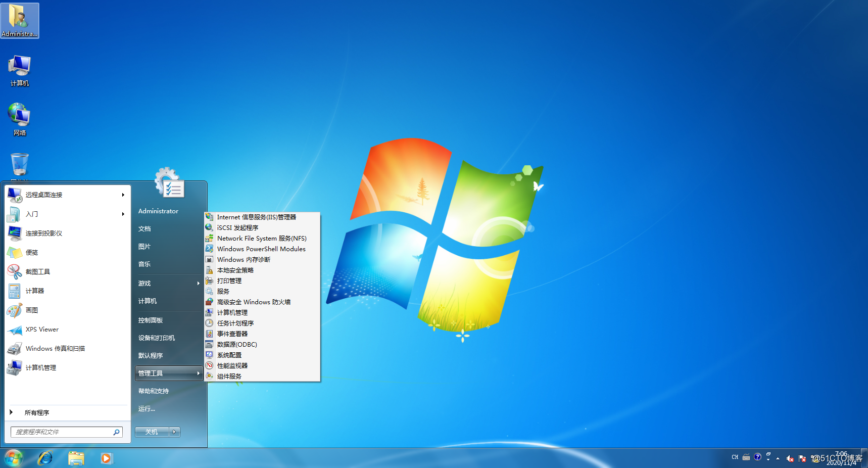Expand Remote Desktop Connection jump list arrow
The height and width of the screenshot is (468, 868).
tap(123, 195)
